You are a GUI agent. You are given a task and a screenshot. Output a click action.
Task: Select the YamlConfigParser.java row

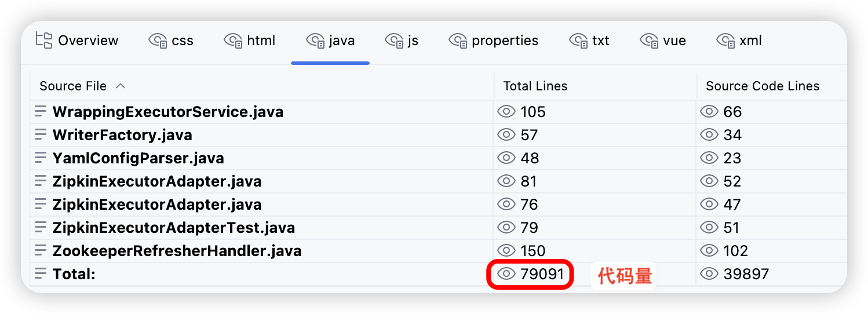[x=138, y=158]
